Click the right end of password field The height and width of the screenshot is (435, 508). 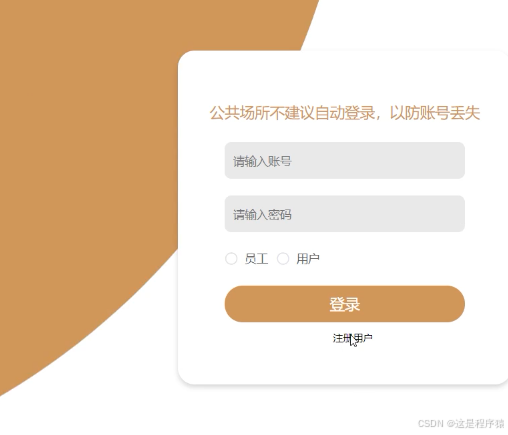[453, 214]
